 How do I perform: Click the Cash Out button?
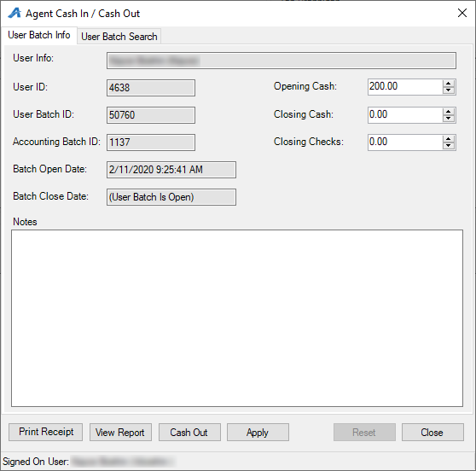point(189,432)
